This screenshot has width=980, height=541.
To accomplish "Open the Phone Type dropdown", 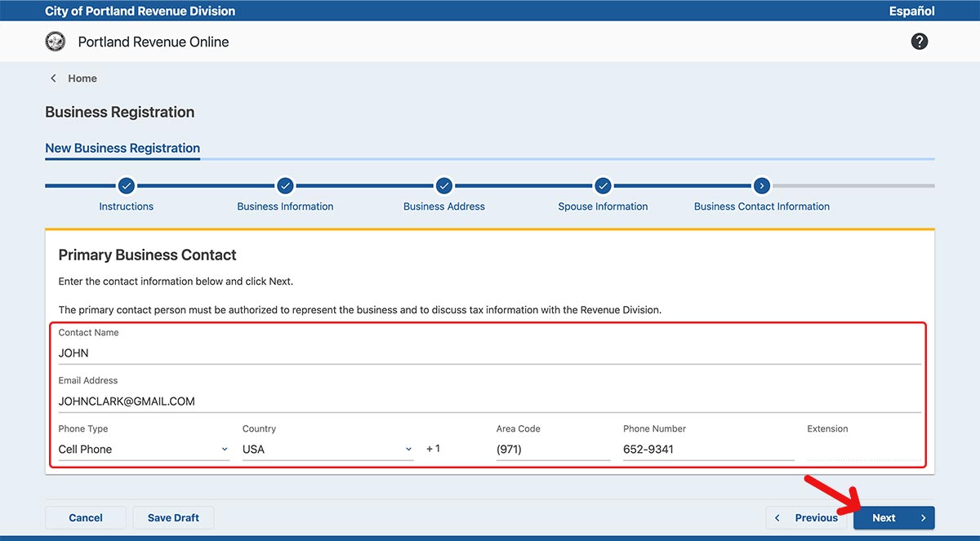I will click(143, 449).
